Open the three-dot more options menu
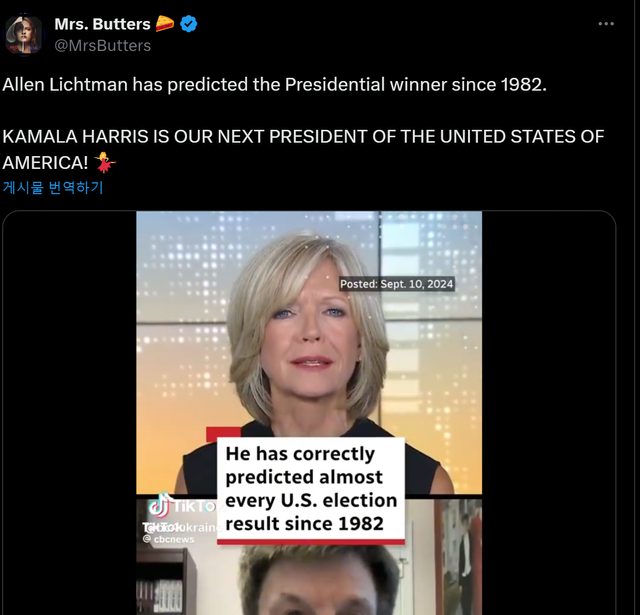Viewport: 640px width, 615px height. [x=606, y=24]
